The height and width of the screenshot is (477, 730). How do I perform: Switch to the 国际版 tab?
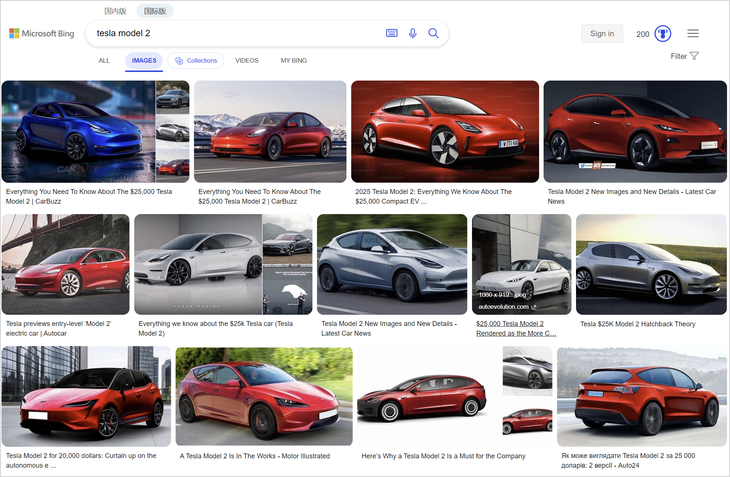pos(155,11)
